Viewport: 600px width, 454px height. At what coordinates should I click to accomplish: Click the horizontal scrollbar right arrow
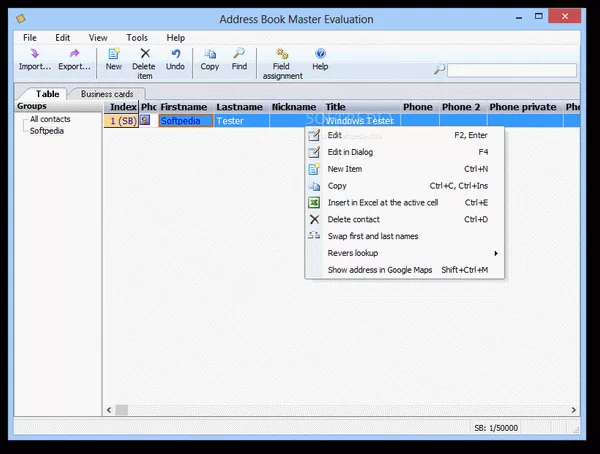(x=574, y=409)
